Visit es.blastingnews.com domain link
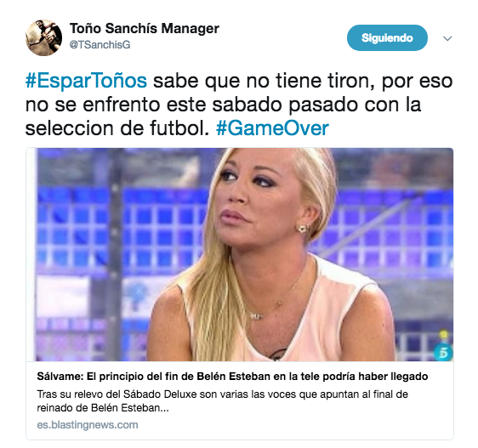Image resolution: width=478 pixels, height=448 pixels. tap(88, 425)
